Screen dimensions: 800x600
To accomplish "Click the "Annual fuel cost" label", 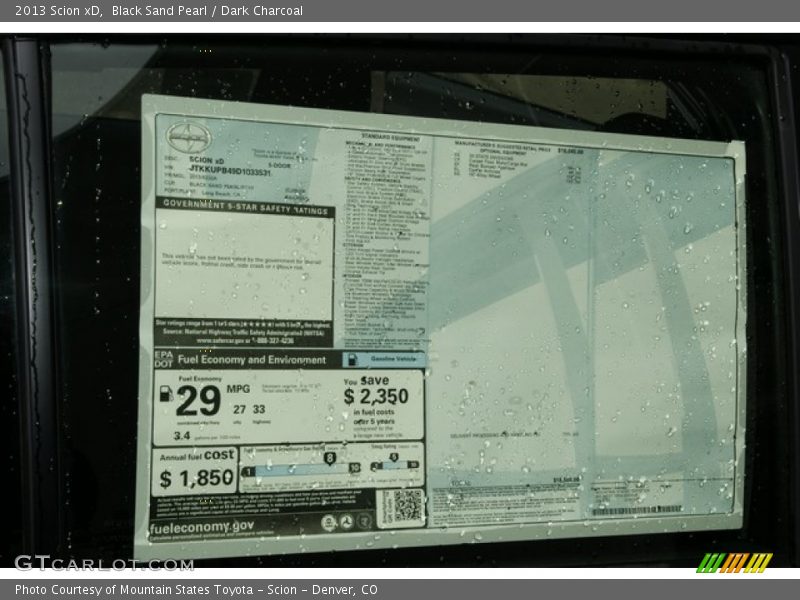I will click(x=197, y=456).
